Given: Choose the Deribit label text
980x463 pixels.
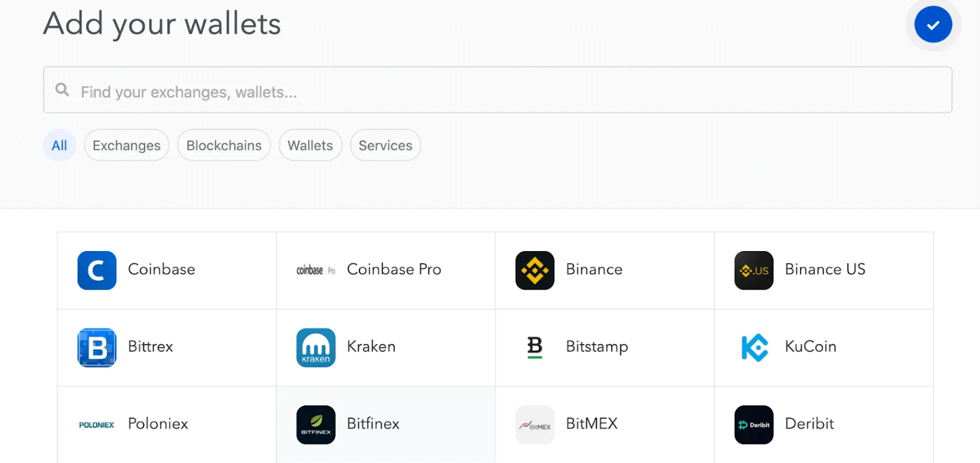Looking at the screenshot, I should click(x=809, y=424).
